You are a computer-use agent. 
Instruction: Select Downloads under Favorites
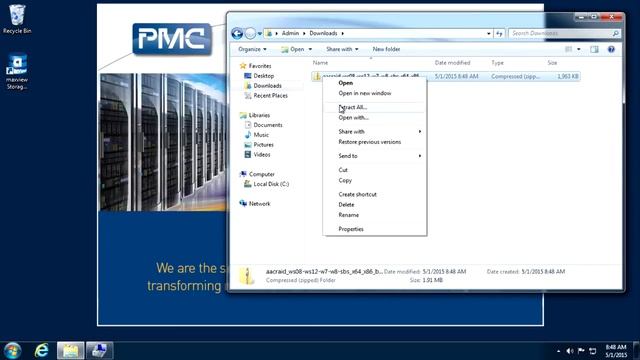coord(263,86)
